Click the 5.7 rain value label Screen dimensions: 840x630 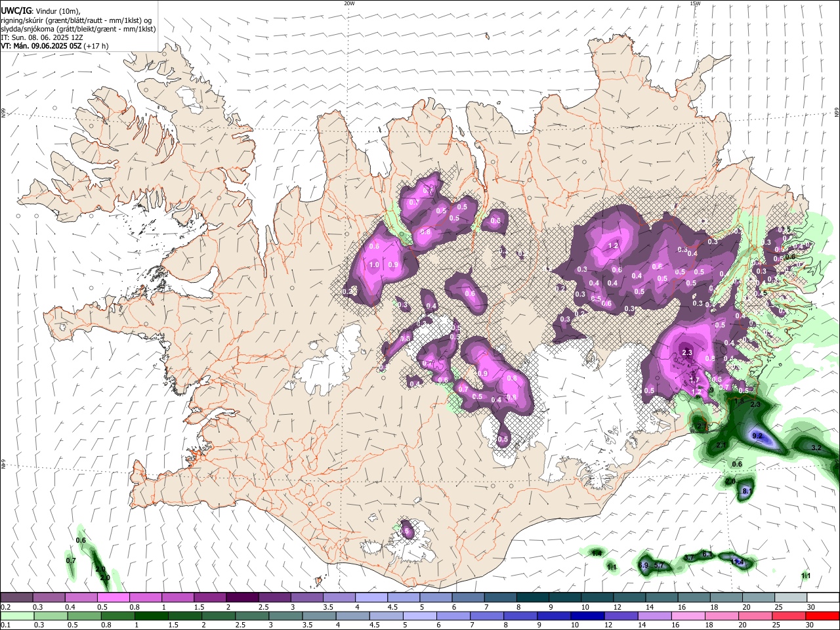(x=659, y=565)
